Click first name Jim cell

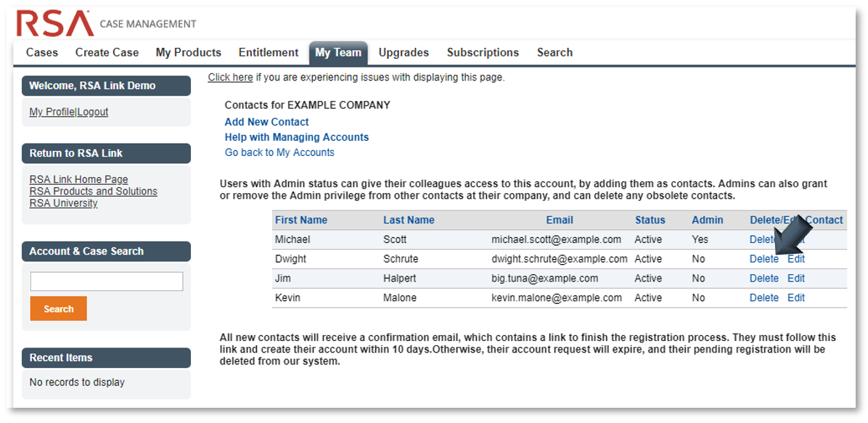[283, 279]
